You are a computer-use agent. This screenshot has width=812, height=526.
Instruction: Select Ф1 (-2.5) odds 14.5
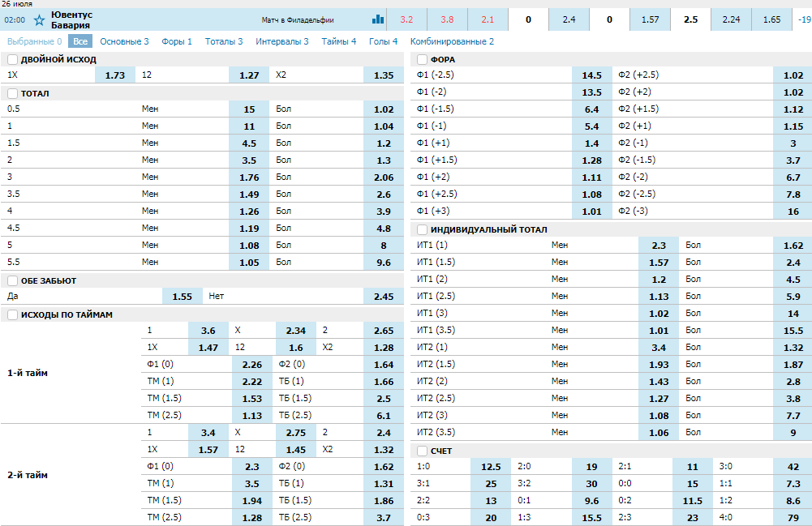coord(592,75)
